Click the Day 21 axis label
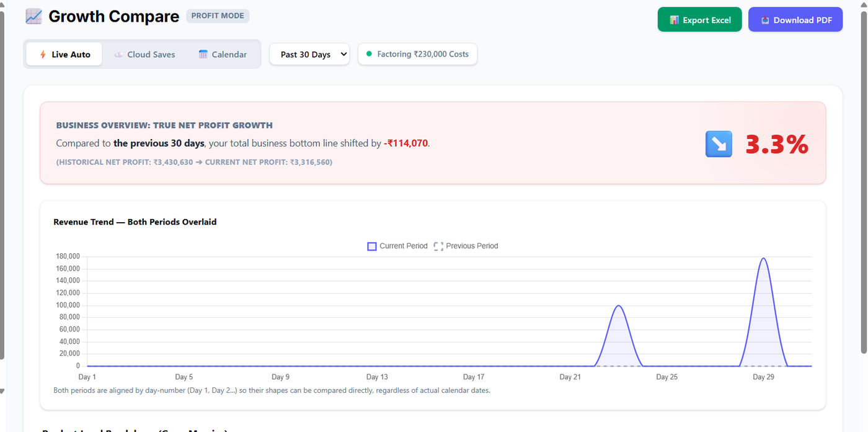This screenshot has height=432, width=868. pos(570,377)
